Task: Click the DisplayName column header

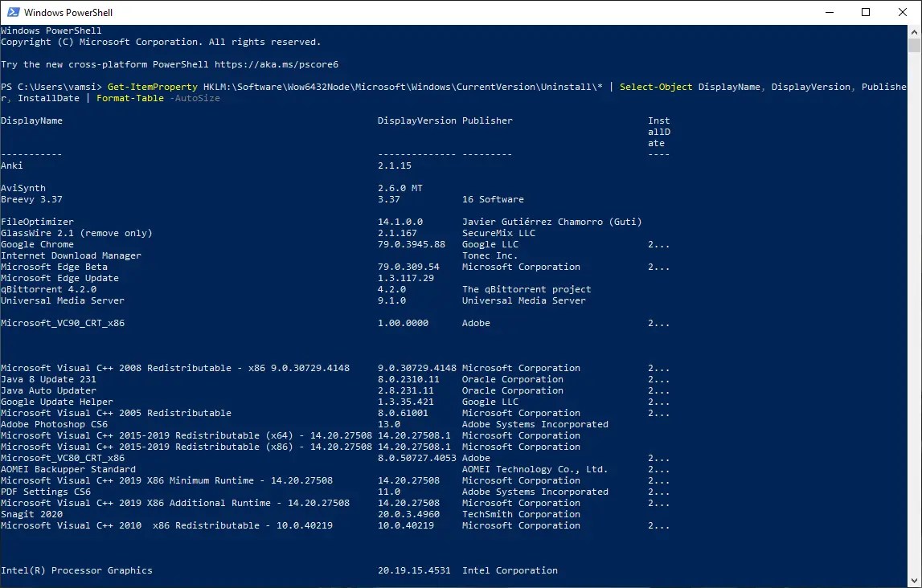Action: pyautogui.click(x=31, y=120)
